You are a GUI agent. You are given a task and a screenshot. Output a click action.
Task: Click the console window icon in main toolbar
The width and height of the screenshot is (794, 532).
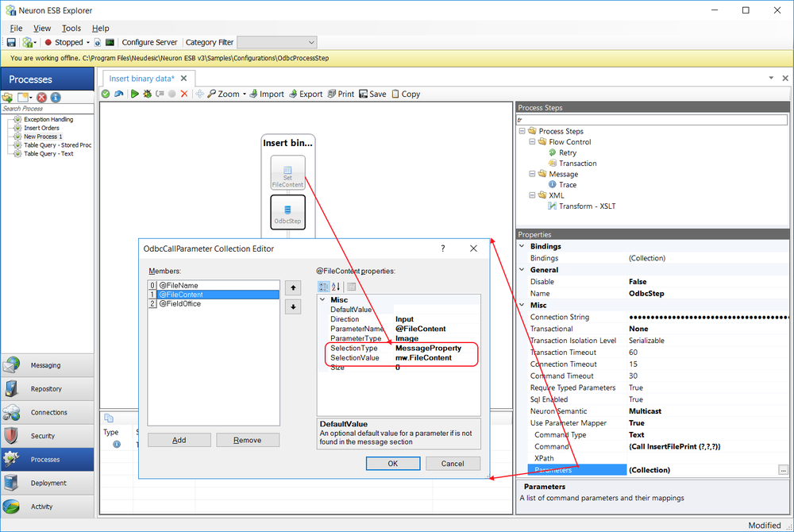coord(110,43)
